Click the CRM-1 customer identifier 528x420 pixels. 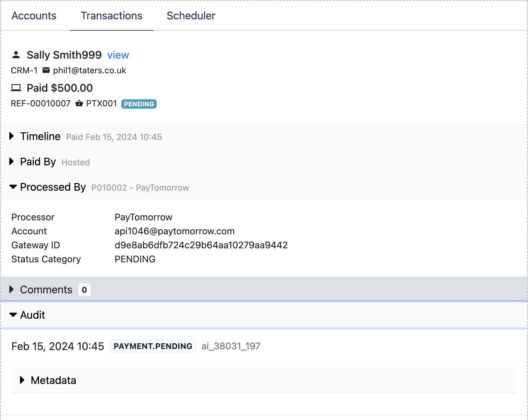click(24, 70)
